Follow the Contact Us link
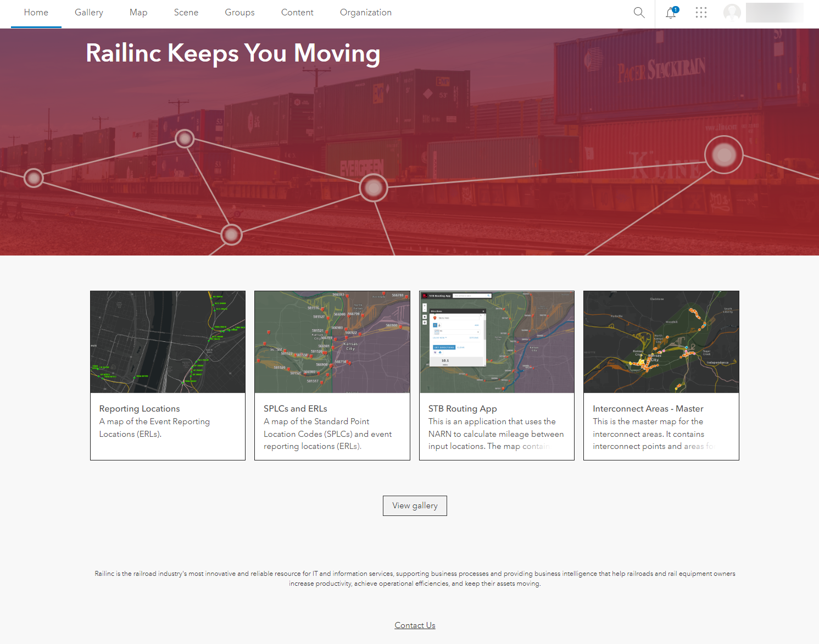This screenshot has width=819, height=644. (x=415, y=625)
